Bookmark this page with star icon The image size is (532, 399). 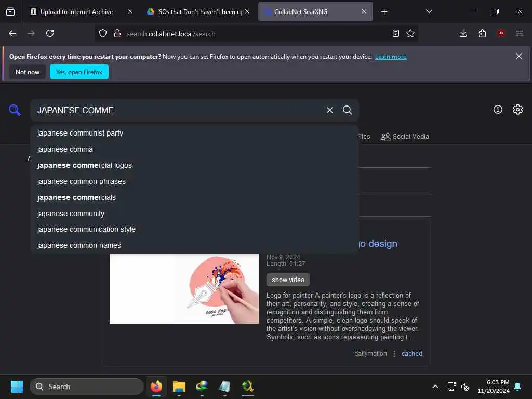click(410, 33)
